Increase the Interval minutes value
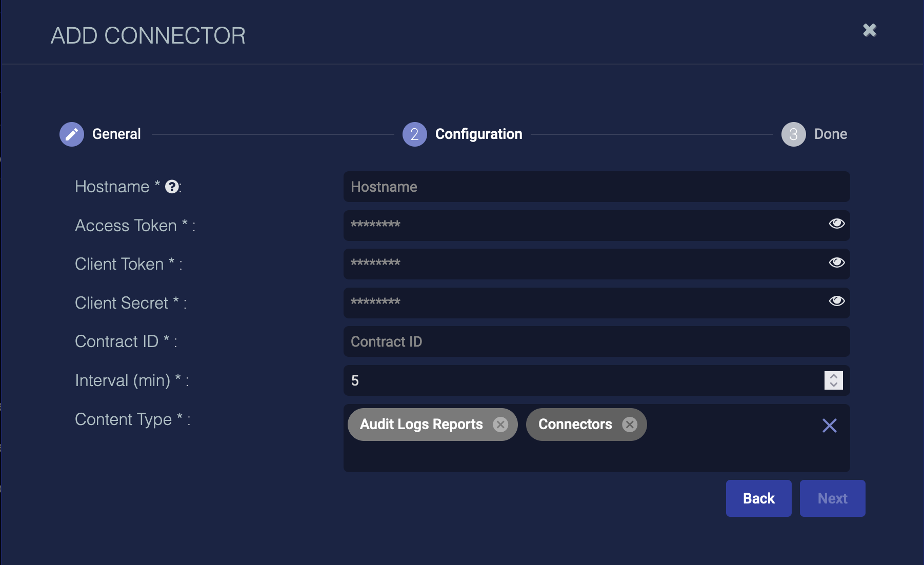 pyautogui.click(x=834, y=376)
